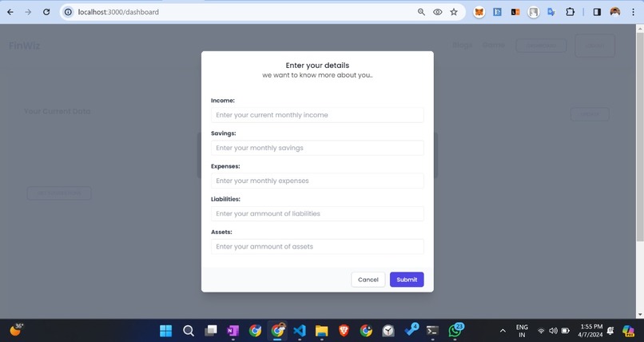Bookmark this page with the star icon
The width and height of the screenshot is (644, 342).
coord(453,12)
